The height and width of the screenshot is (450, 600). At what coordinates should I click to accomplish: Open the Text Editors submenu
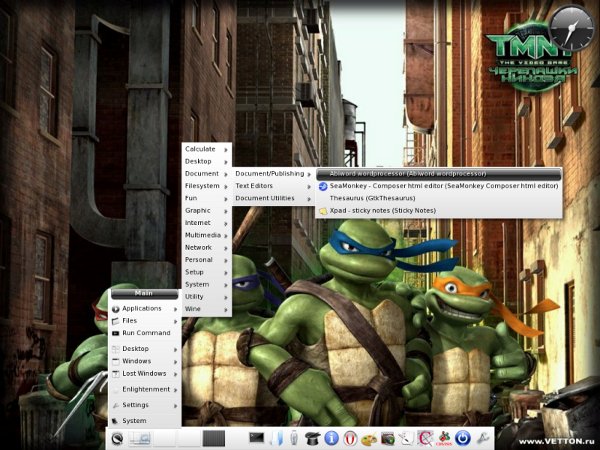tap(274, 186)
